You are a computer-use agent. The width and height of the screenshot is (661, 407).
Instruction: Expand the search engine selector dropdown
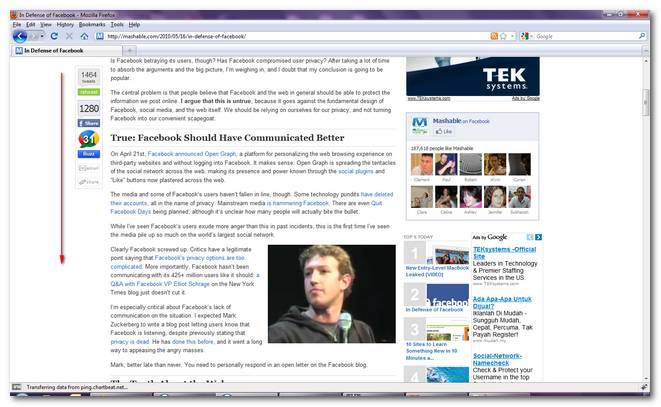[531, 36]
